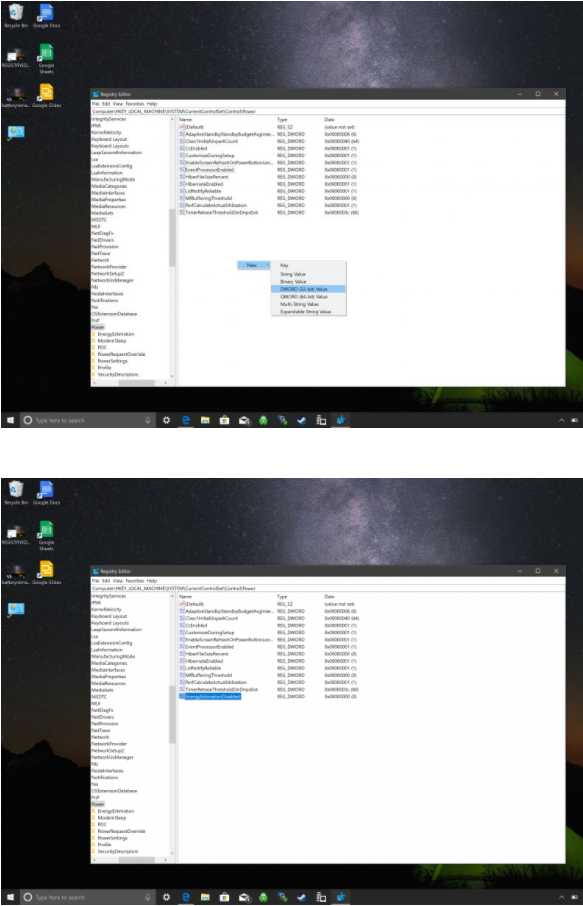Open Google Docs shortcut on top screenshot's desktop
The width and height of the screenshot is (583, 906).
(46, 16)
